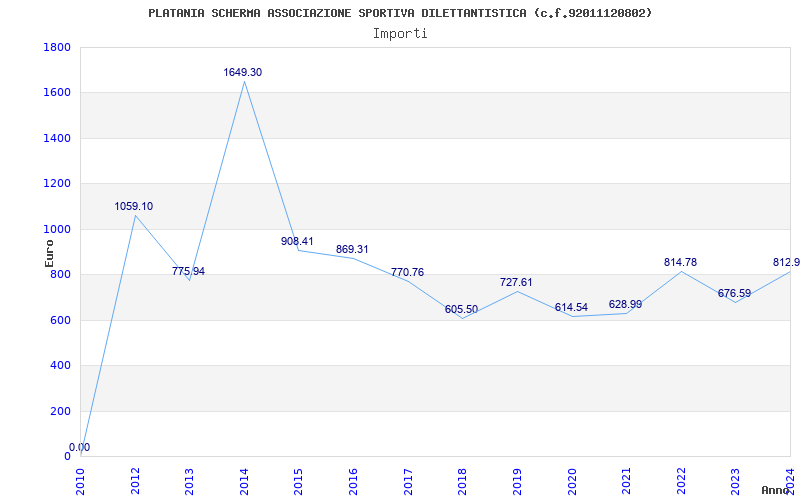Click the 2023 year tick label
Screen dimensions: 800x500
pos(735,482)
